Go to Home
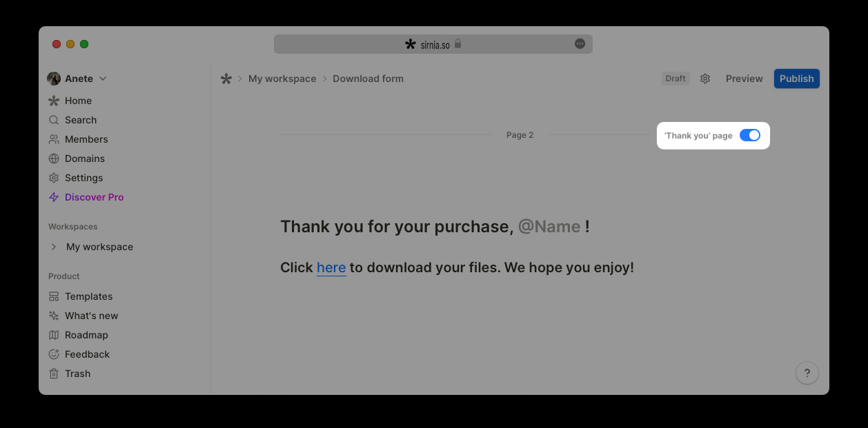This screenshot has width=868, height=428. click(78, 101)
